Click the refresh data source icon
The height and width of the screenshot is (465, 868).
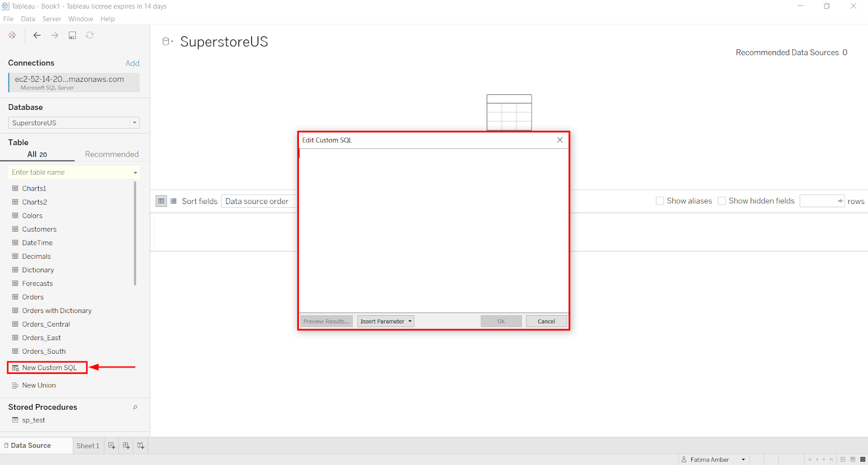click(90, 35)
